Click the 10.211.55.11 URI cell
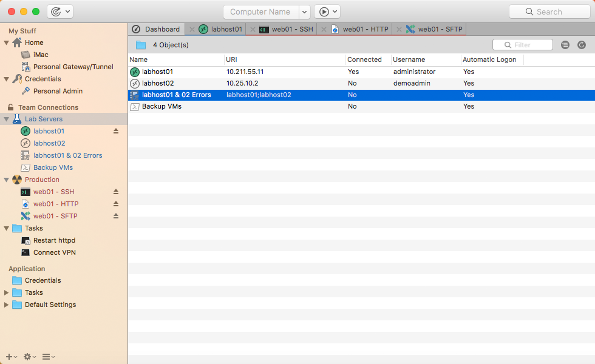 [x=245, y=72]
